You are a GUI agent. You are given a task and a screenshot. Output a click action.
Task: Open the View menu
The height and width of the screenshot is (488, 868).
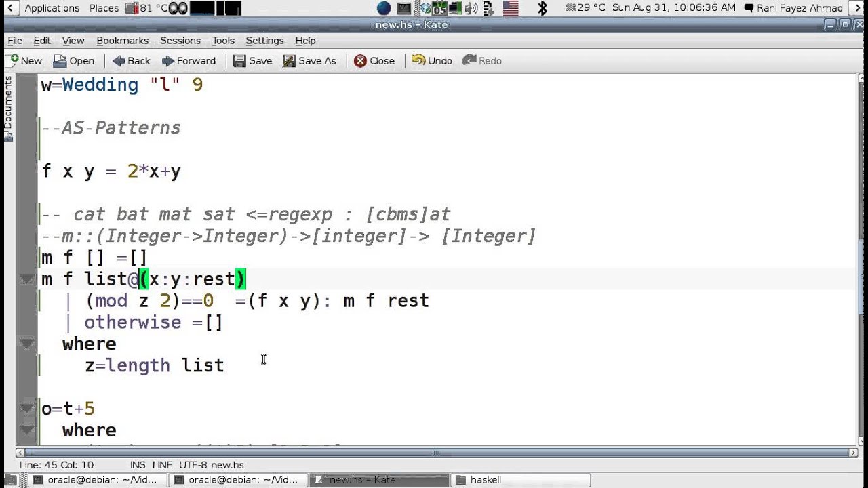73,41
